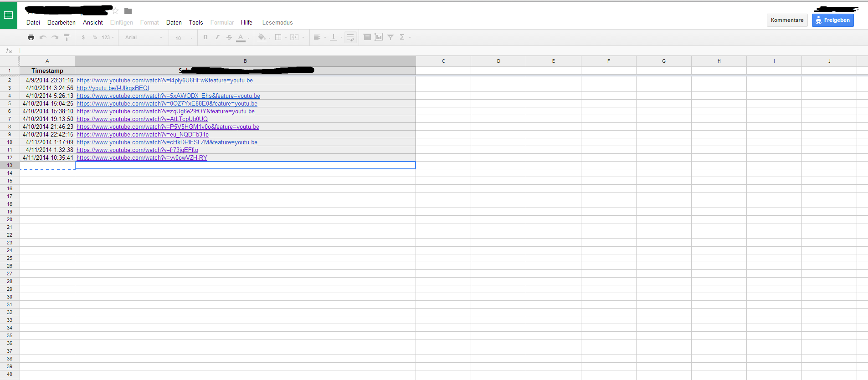Click the Sigma functions icon
The image size is (868, 380).
402,37
